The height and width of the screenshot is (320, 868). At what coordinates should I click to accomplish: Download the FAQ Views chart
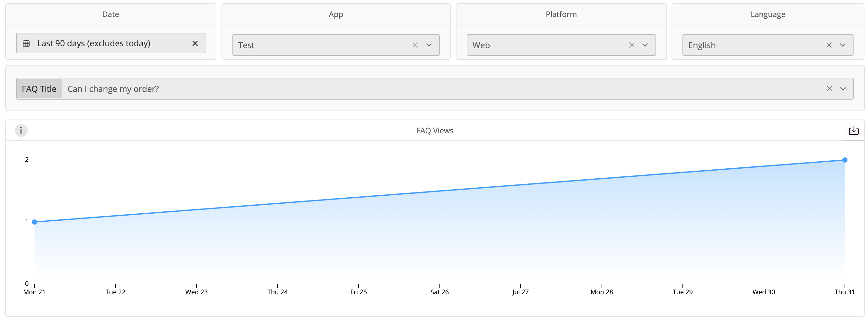(854, 130)
